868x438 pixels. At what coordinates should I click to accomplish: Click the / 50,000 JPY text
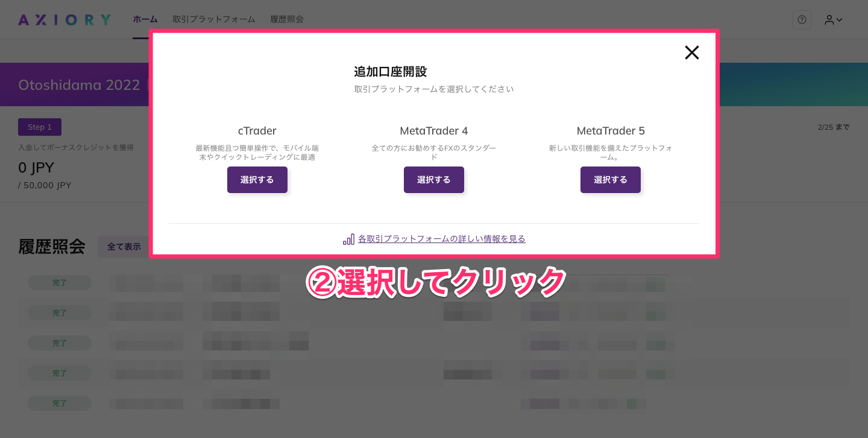click(x=45, y=185)
